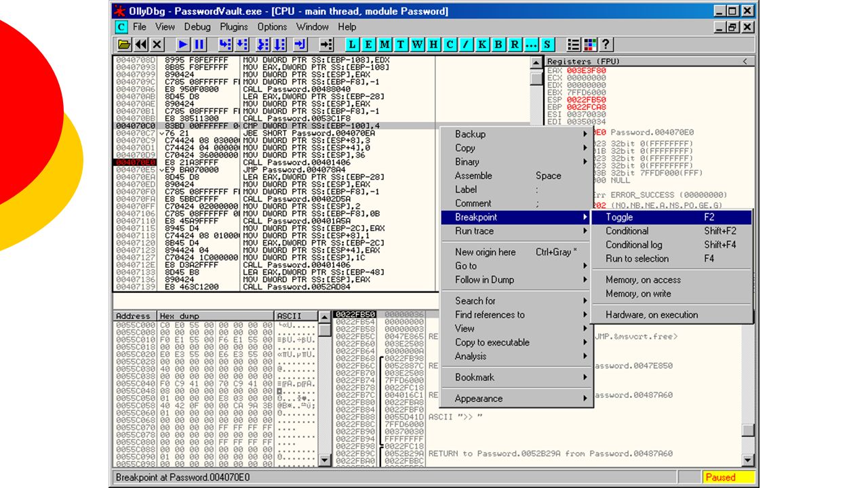868x488 pixels.
Task: Select Memory, on write breakpoint
Action: 671,293
